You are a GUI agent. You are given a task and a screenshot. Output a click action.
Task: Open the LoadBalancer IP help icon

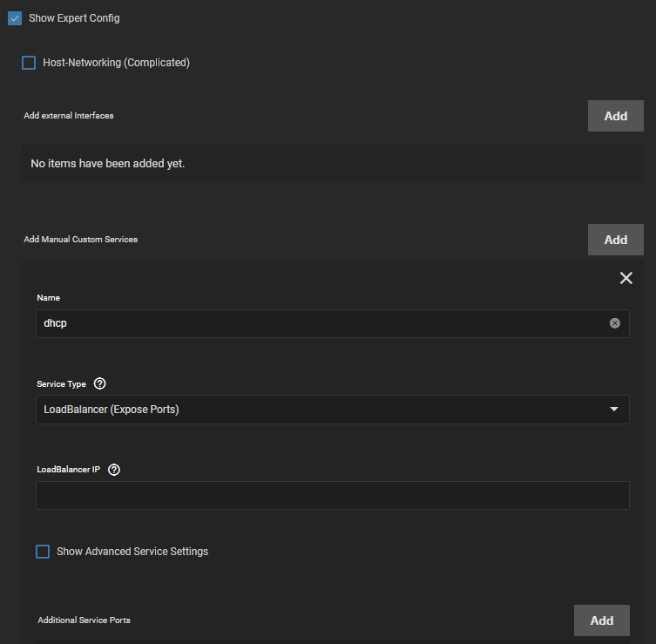tap(114, 469)
